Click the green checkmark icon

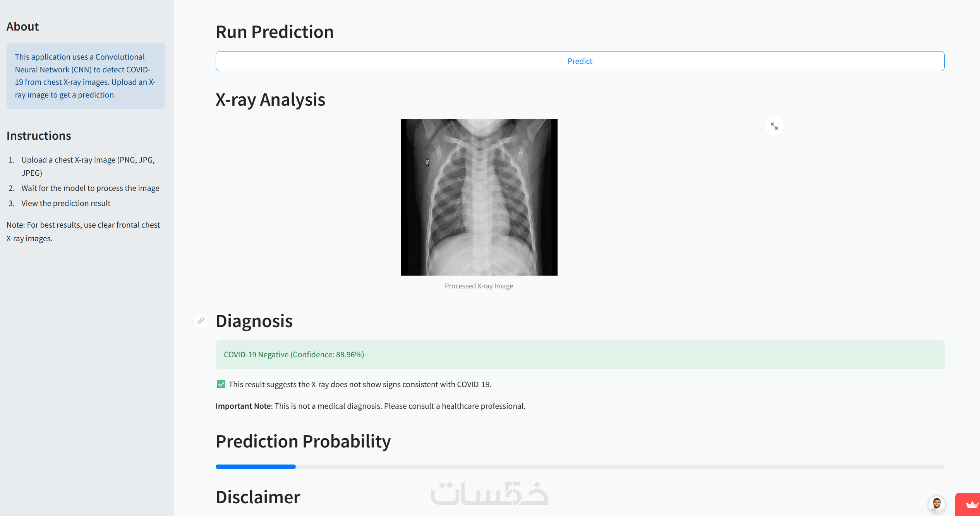coord(221,384)
